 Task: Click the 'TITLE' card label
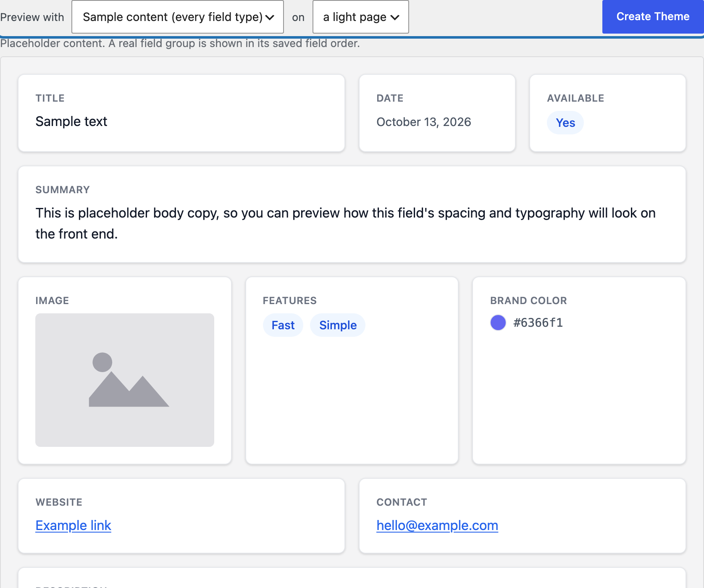tap(50, 98)
